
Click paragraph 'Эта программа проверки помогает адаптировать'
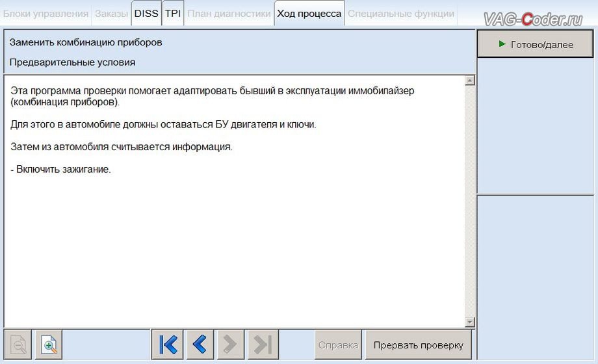212,97
